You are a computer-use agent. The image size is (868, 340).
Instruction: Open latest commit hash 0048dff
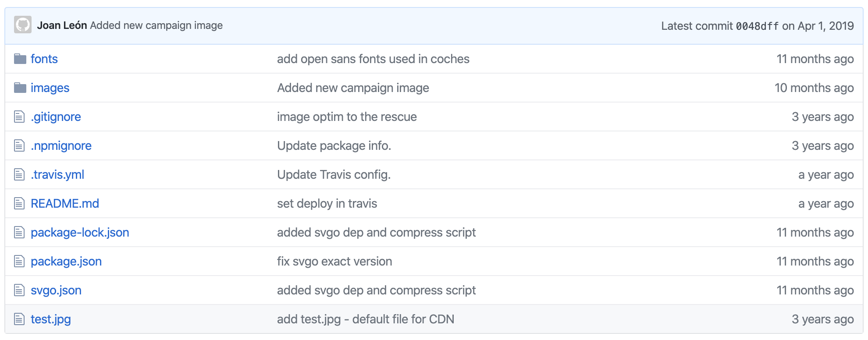point(757,26)
